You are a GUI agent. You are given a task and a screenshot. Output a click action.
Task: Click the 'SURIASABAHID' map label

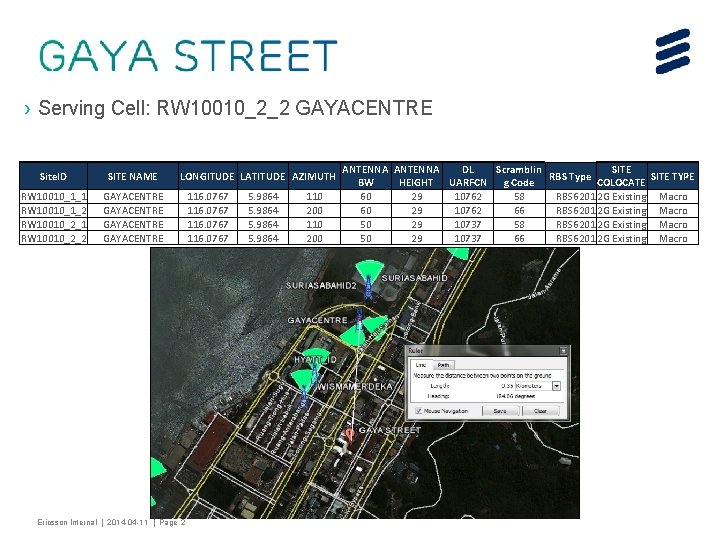click(x=415, y=278)
